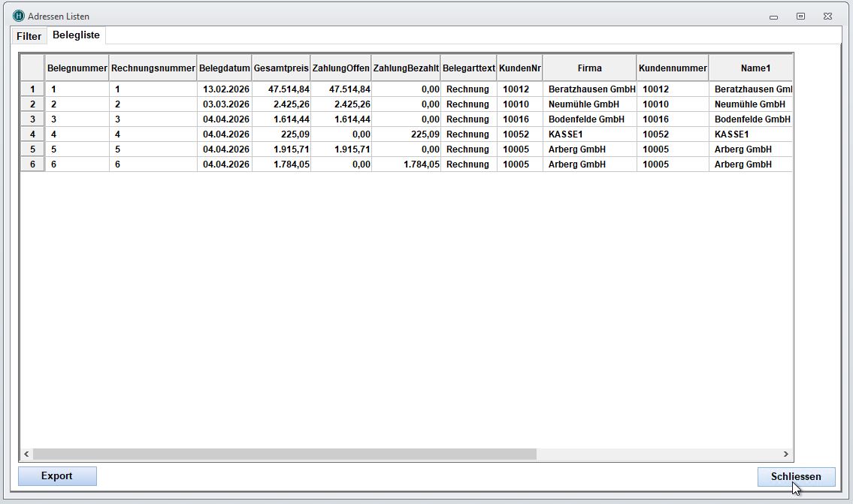Click the scroll left arrow
This screenshot has width=853, height=504.
coord(27,454)
